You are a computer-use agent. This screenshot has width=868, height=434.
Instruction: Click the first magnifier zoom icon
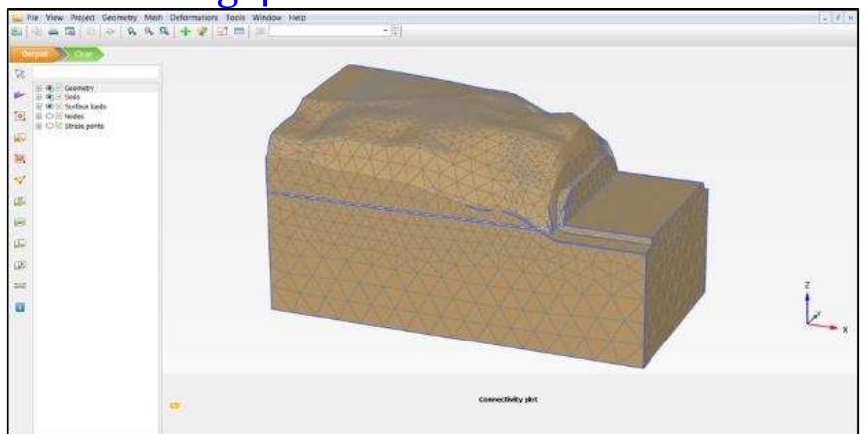131,32
